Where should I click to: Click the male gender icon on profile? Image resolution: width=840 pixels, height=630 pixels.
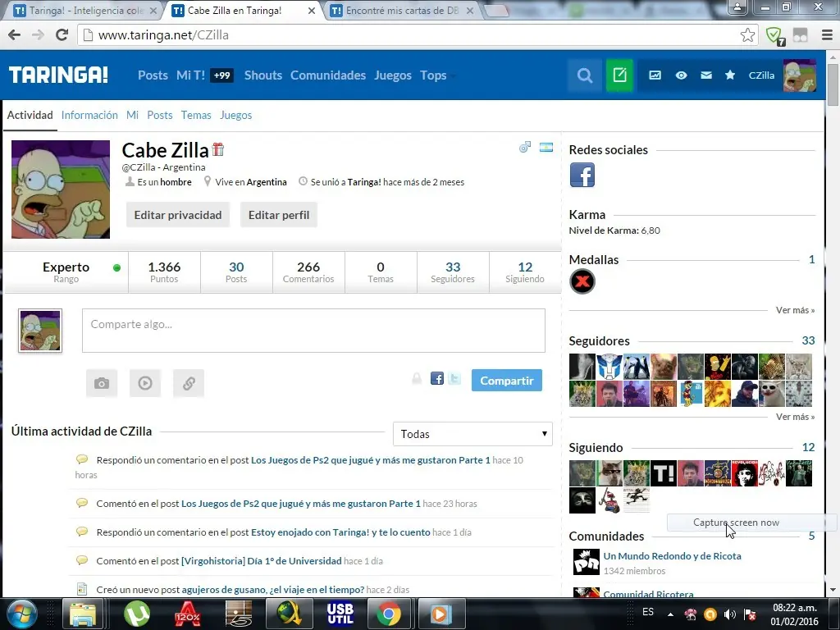coord(525,147)
